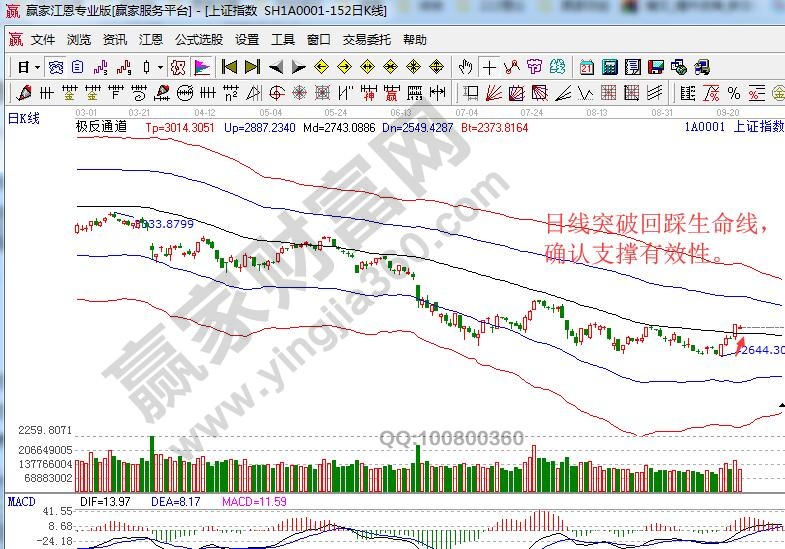Open the calculator tool icon
This screenshot has height=549, width=785.
(609, 68)
